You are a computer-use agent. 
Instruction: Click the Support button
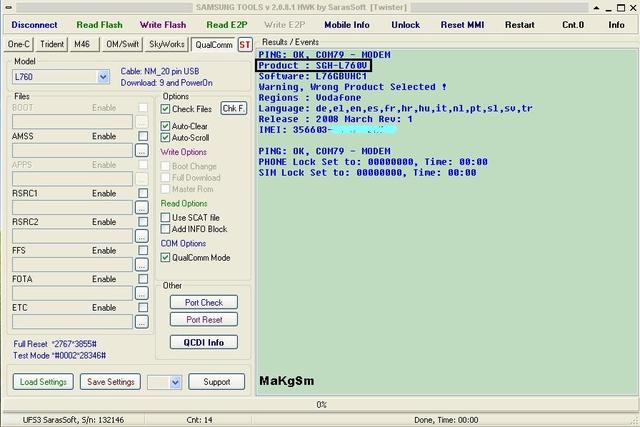click(x=217, y=382)
